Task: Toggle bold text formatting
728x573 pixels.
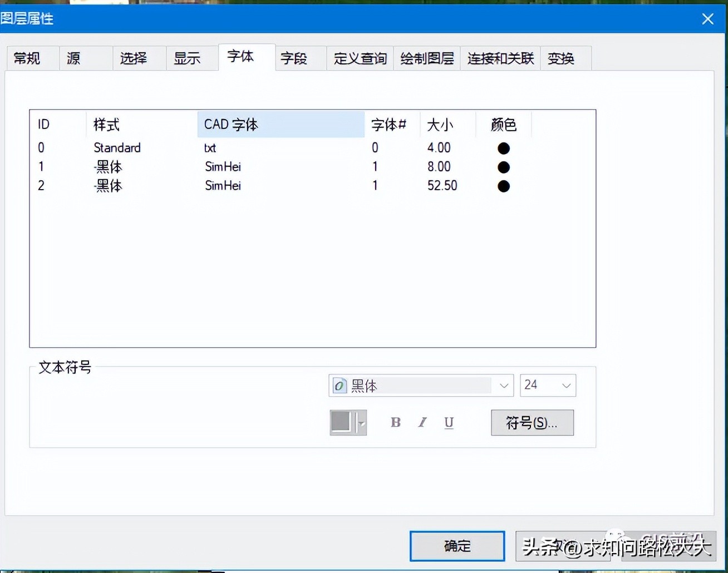Action: click(x=395, y=423)
